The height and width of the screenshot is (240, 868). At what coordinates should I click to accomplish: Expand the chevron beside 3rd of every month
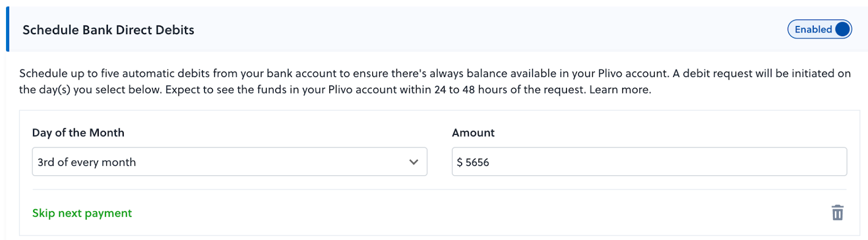(x=414, y=162)
